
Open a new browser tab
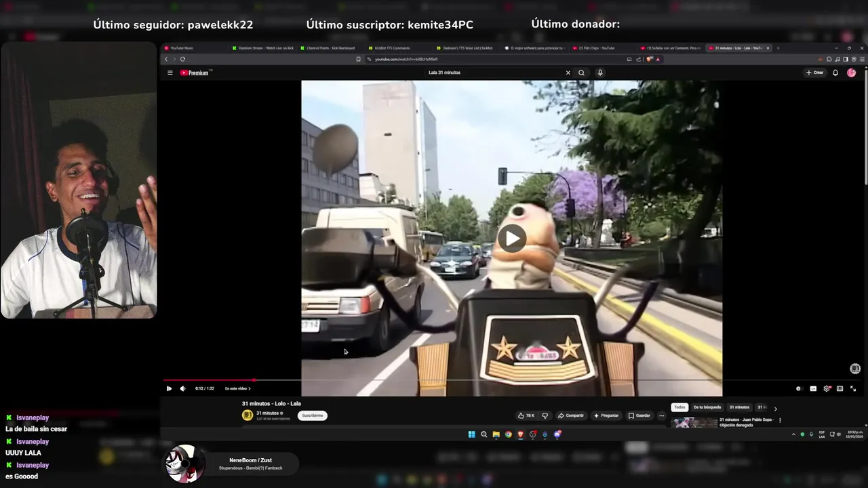click(778, 48)
